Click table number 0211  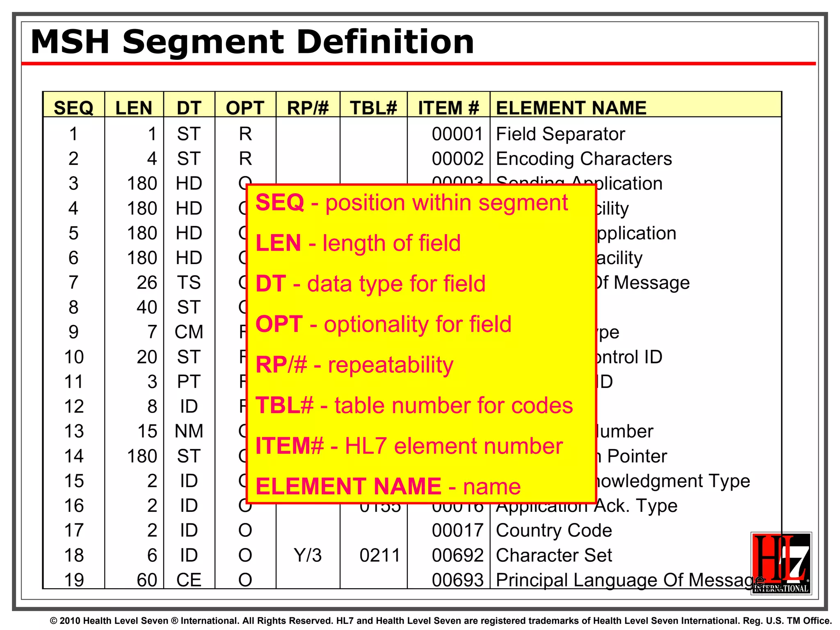coord(380,555)
